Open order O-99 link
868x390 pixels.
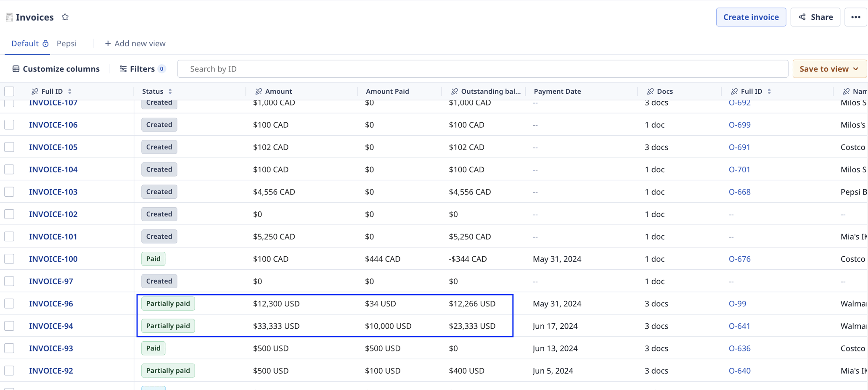tap(737, 303)
